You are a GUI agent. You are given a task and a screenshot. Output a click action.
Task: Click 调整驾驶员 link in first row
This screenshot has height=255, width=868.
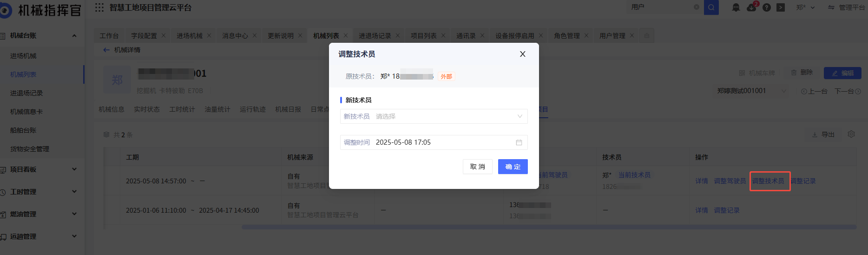pos(730,181)
